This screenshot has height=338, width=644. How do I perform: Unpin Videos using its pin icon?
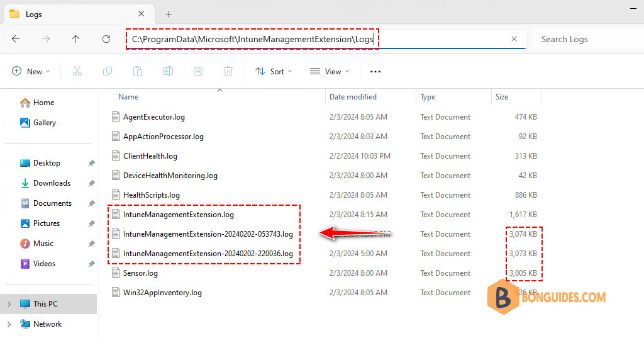pos(91,264)
